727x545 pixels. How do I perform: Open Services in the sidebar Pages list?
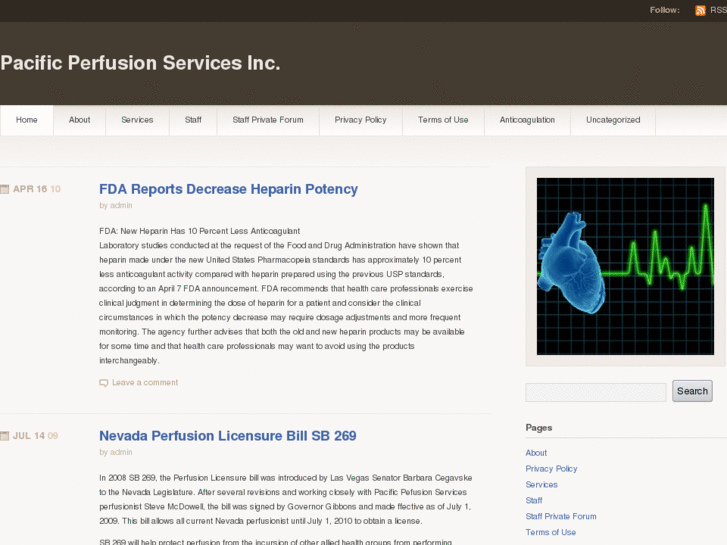coord(542,485)
